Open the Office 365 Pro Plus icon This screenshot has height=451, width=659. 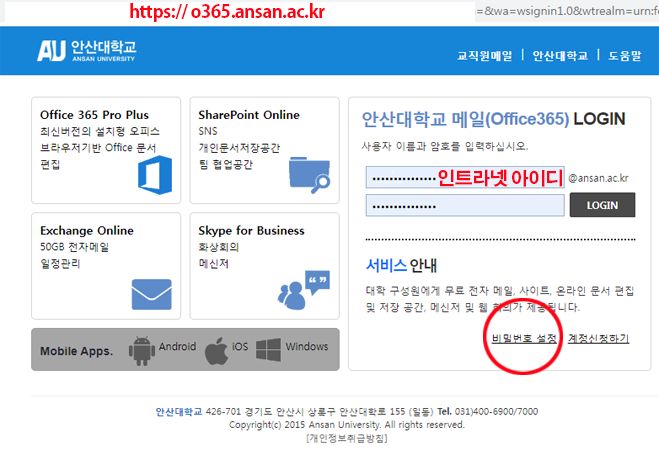155,175
